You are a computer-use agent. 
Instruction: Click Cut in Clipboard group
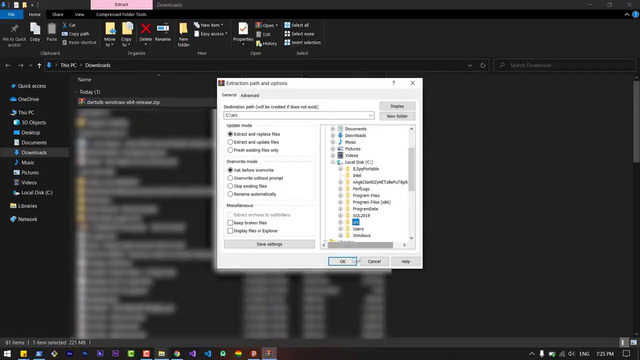coord(69,25)
